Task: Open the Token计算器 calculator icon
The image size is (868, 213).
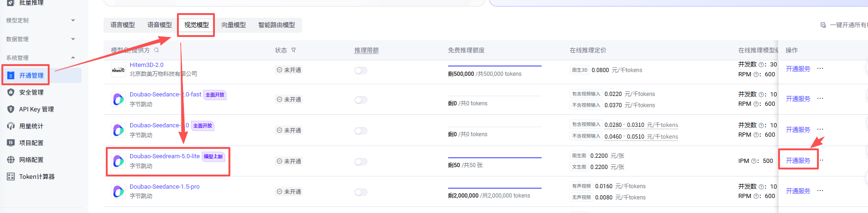Action: tap(11, 176)
